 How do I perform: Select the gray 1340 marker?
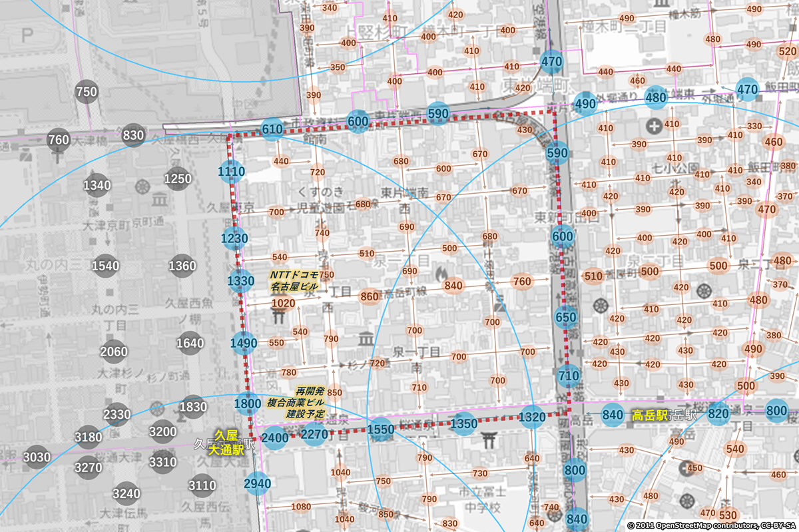[x=97, y=186]
